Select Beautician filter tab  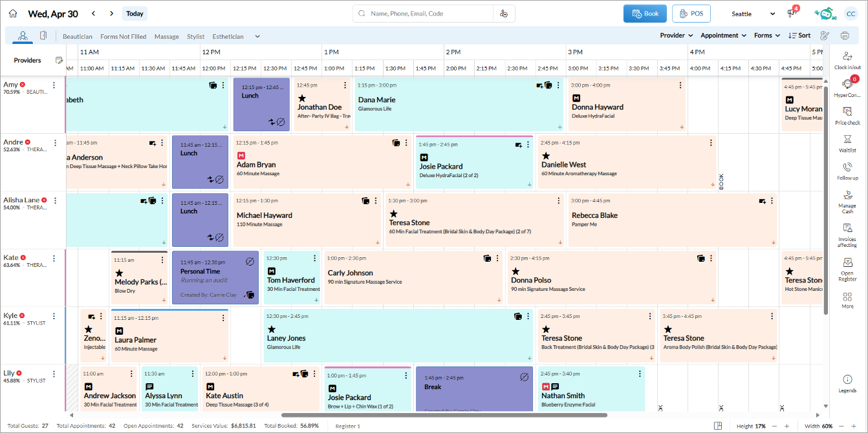coord(78,37)
